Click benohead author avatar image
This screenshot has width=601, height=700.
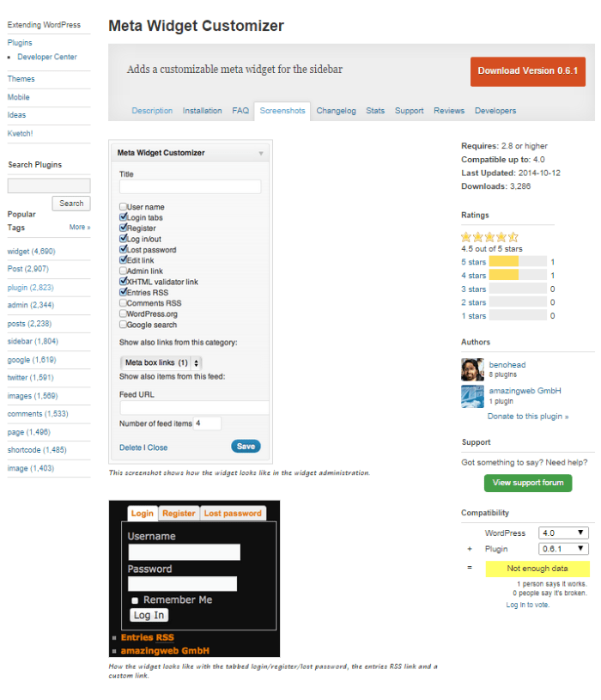tap(472, 369)
